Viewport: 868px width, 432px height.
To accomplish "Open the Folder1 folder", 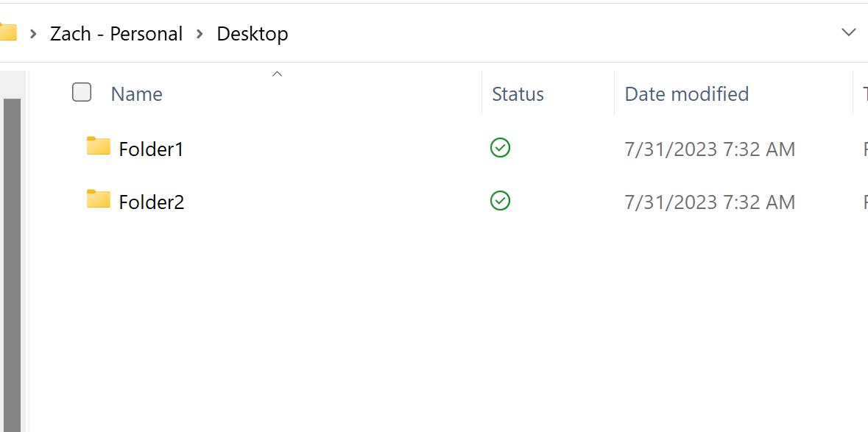I will click(151, 149).
